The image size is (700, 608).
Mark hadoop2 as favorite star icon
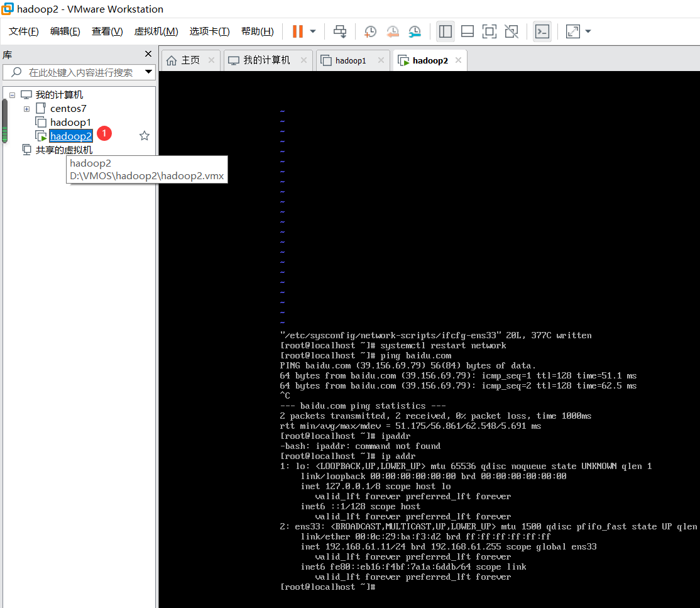(x=144, y=136)
